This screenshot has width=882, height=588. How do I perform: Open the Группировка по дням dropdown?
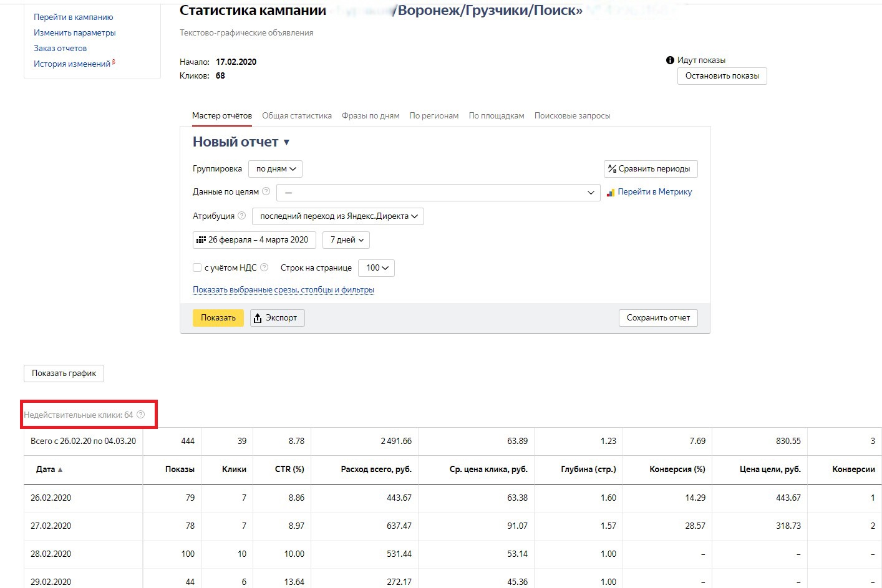pyautogui.click(x=275, y=169)
